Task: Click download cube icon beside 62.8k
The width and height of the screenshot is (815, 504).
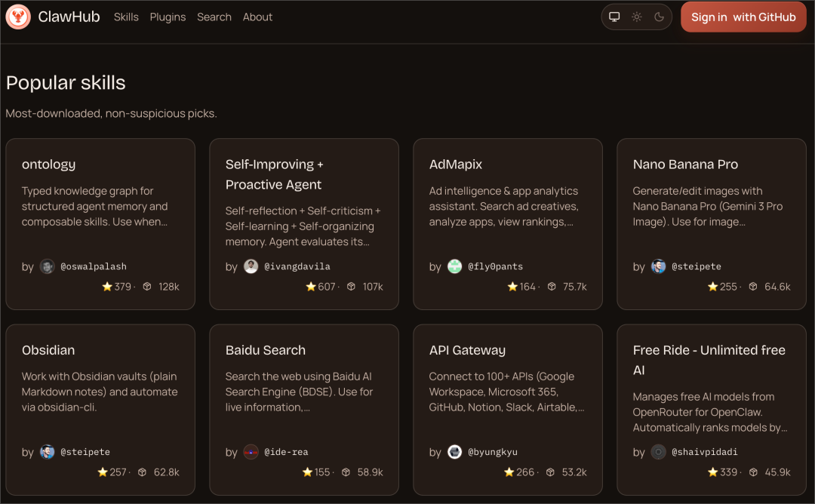Action: pos(142,472)
